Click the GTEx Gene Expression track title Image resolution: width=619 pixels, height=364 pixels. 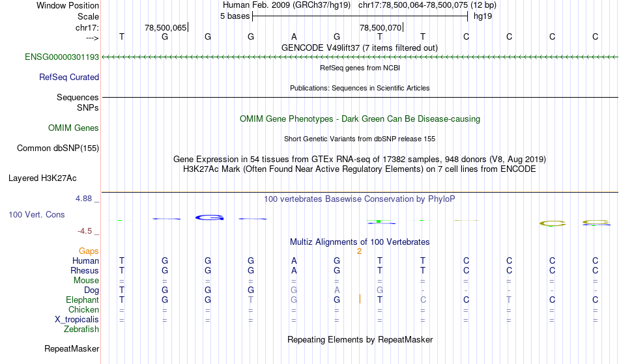click(360, 159)
